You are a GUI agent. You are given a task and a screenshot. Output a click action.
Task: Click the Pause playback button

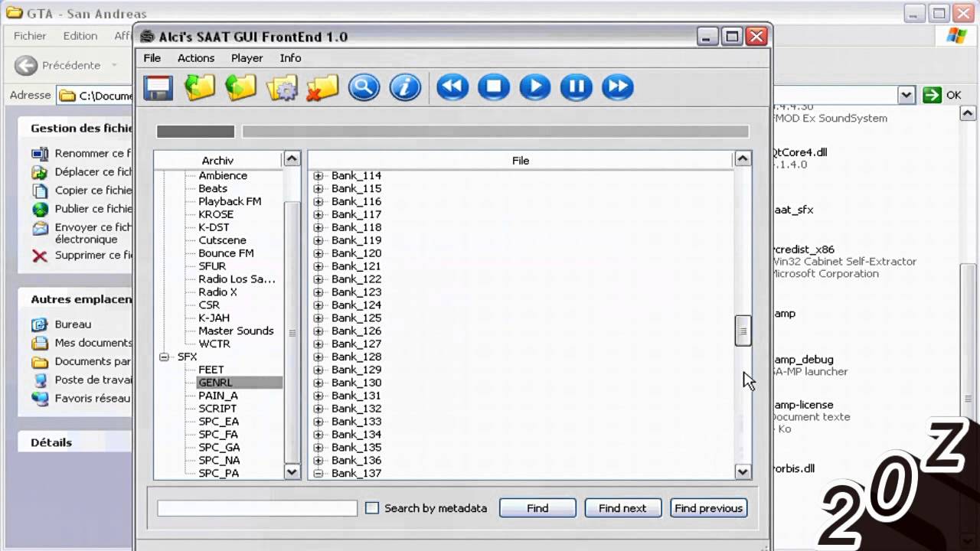(x=577, y=87)
